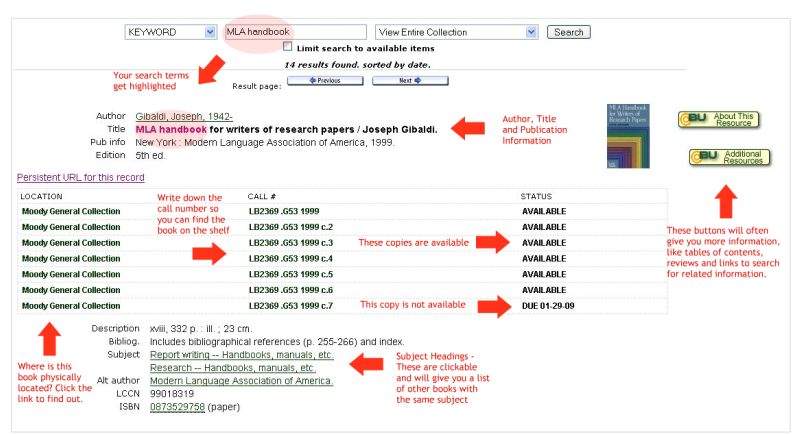Select call number LB2369 .G53 1999 c.2
This screenshot has height=435, width=800.
click(291, 227)
